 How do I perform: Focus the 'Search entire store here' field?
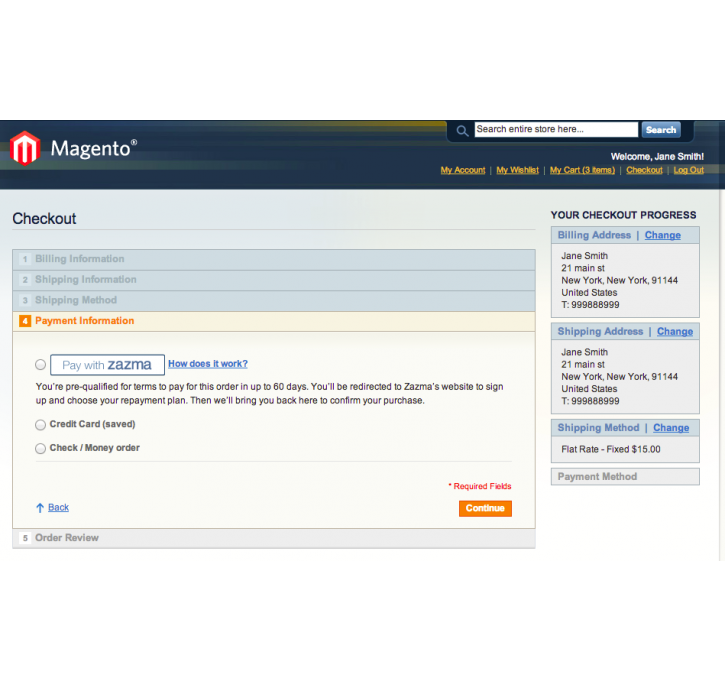(x=555, y=130)
